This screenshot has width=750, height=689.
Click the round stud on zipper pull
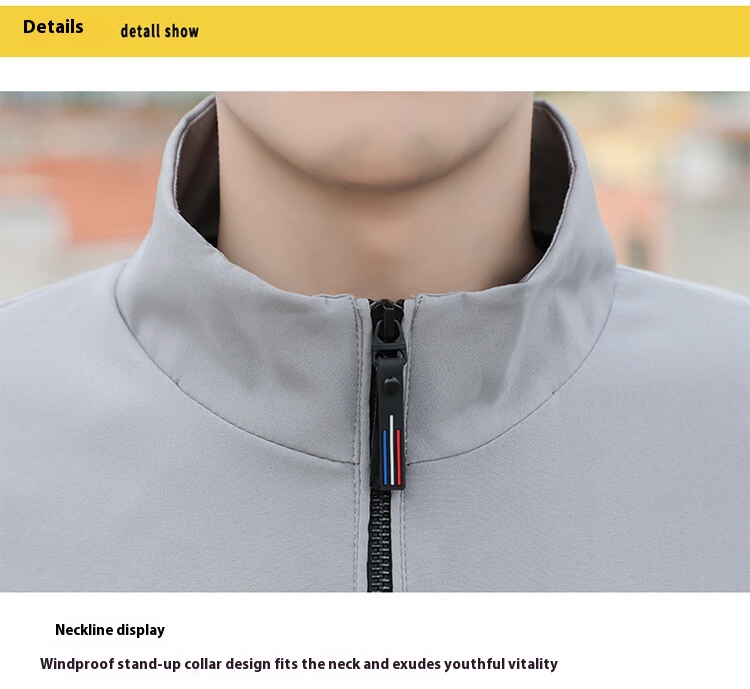[392, 385]
